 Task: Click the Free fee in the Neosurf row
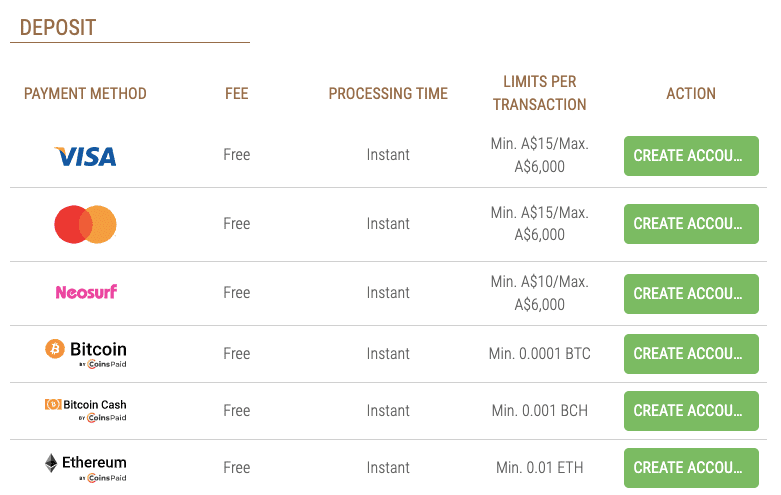click(237, 293)
